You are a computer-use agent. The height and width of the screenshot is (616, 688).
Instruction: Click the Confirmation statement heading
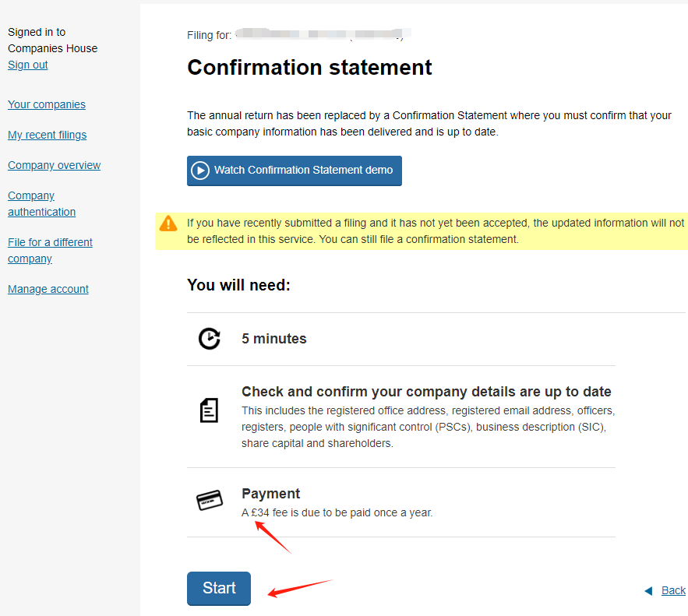point(309,68)
